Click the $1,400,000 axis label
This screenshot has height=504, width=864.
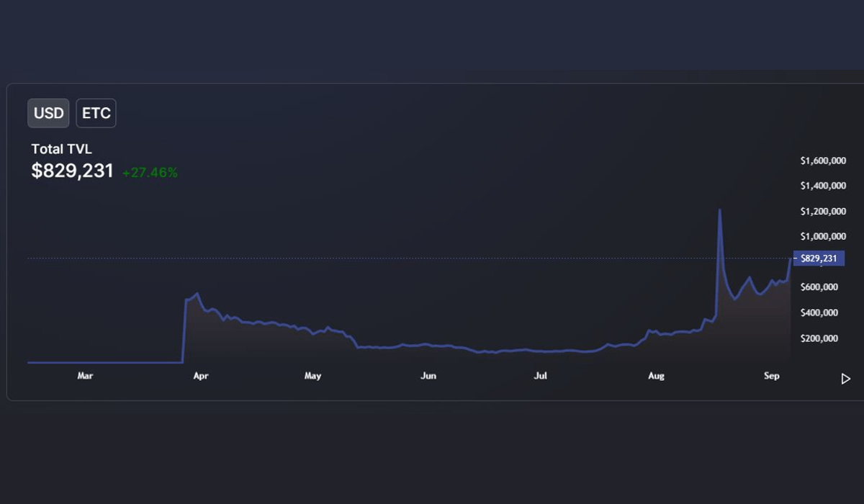pos(823,186)
